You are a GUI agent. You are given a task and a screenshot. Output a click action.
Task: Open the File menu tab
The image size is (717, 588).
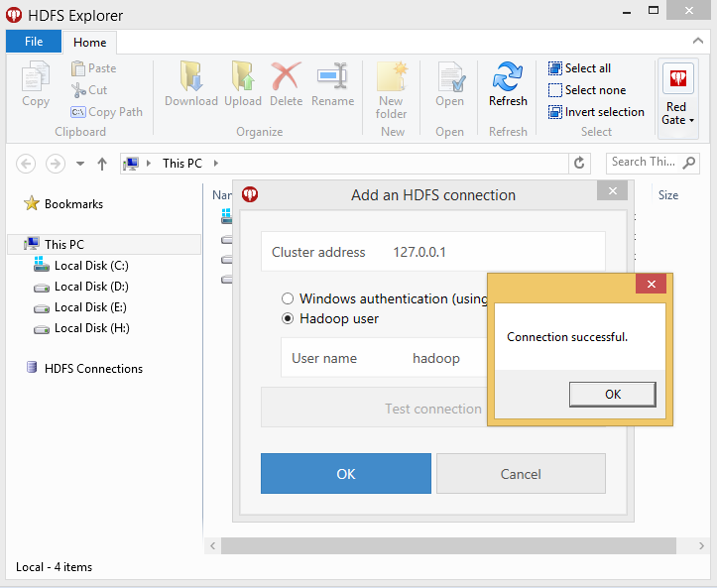[x=34, y=42]
